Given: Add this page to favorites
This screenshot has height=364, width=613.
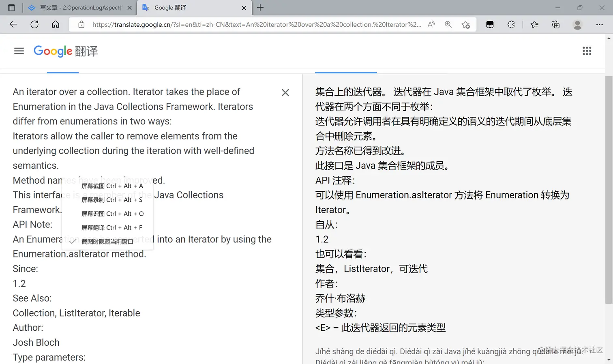Looking at the screenshot, I should (466, 24).
